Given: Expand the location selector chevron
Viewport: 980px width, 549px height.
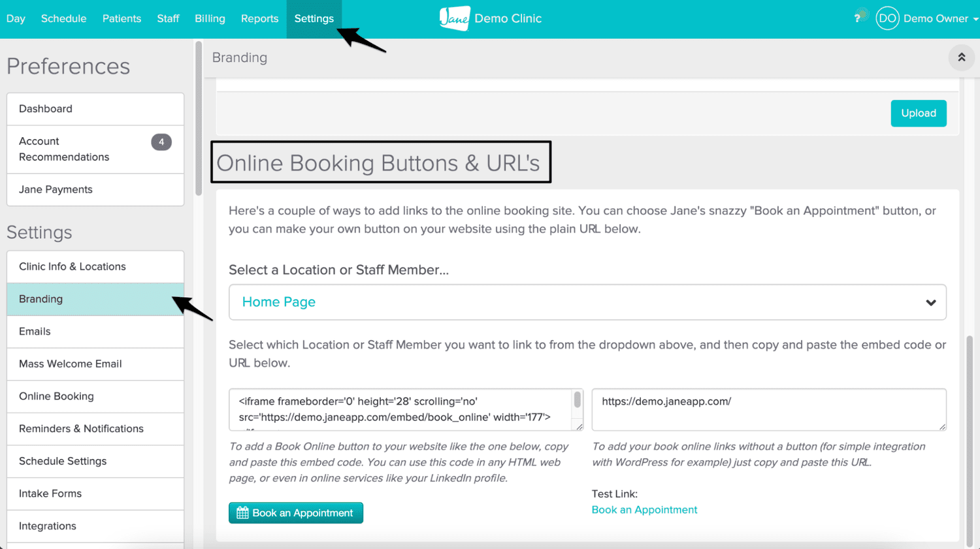Looking at the screenshot, I should [930, 302].
